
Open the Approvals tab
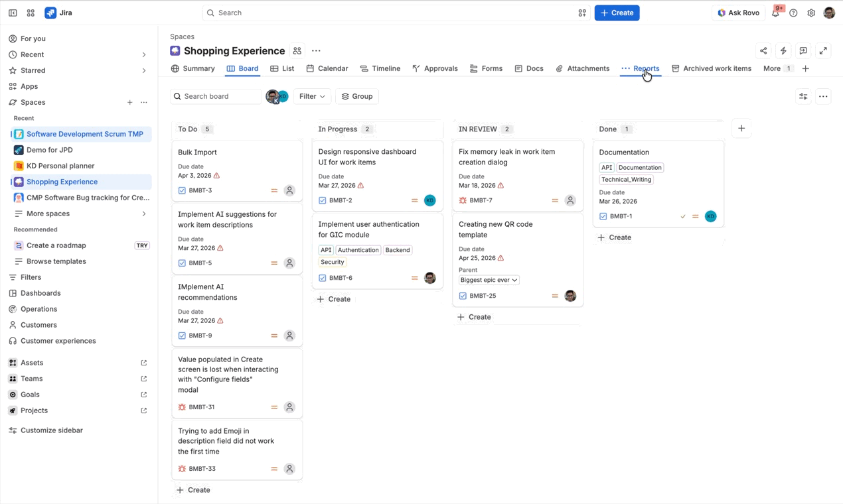(435, 68)
